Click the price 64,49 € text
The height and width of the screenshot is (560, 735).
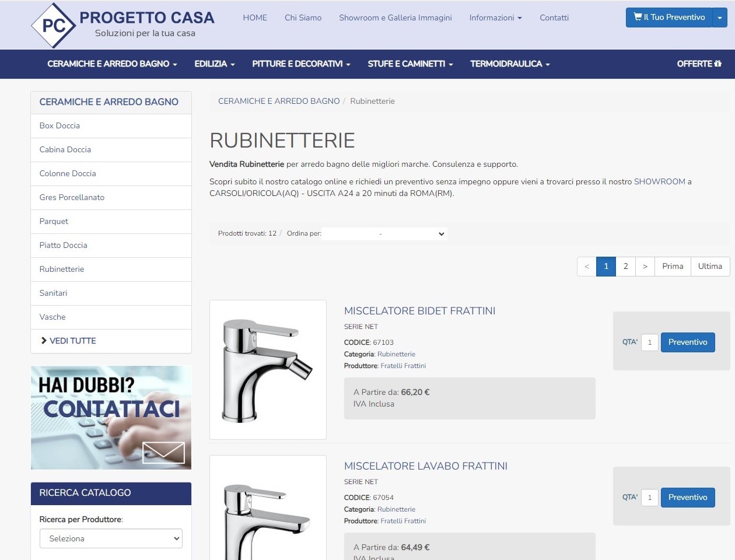pyautogui.click(x=415, y=547)
